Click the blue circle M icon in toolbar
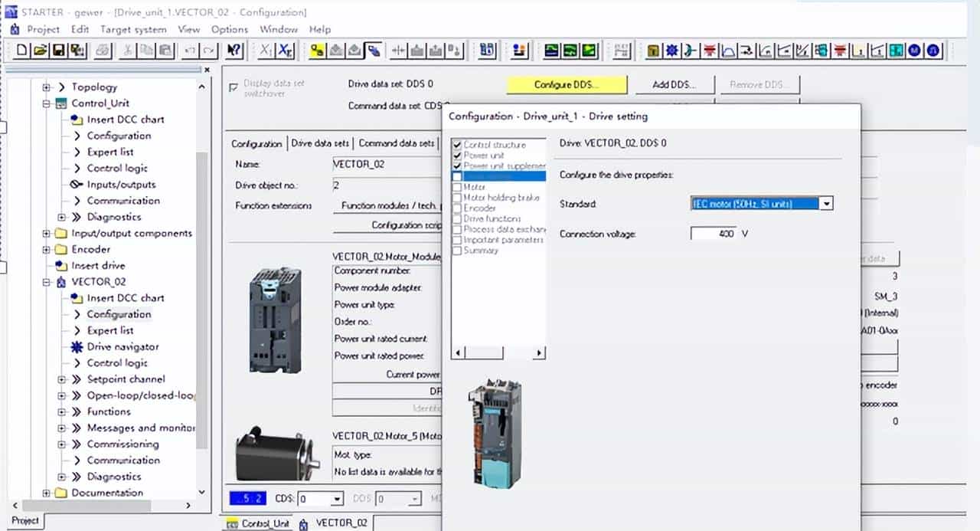Viewport: 980px width, 531px height. point(915,51)
